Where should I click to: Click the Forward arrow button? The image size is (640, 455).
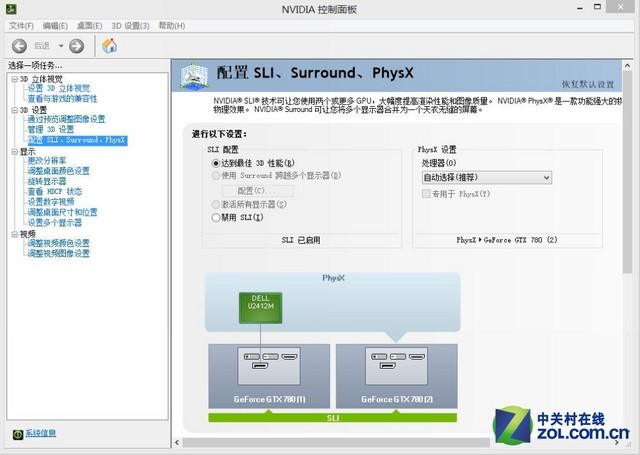tap(76, 46)
